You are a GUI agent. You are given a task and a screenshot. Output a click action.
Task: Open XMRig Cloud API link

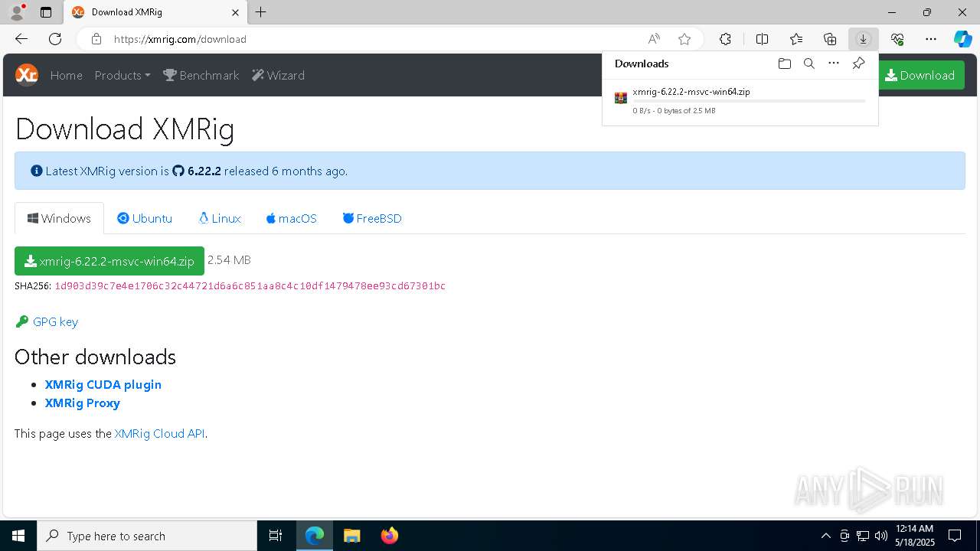coord(159,433)
